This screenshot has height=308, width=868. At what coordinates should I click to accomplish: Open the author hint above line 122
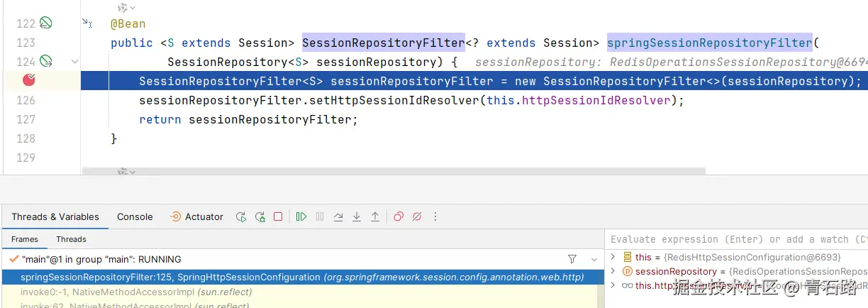(x=126, y=8)
